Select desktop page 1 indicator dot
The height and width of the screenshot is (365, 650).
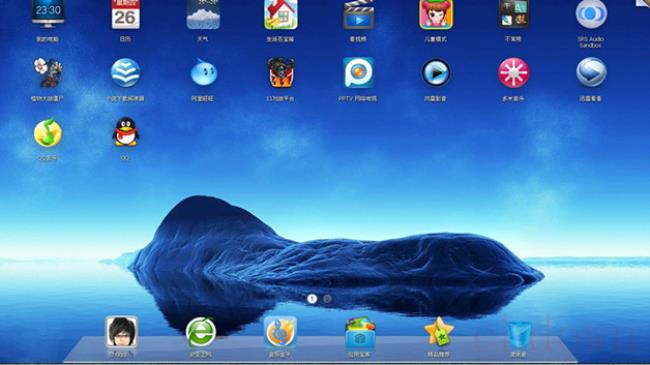(x=312, y=299)
